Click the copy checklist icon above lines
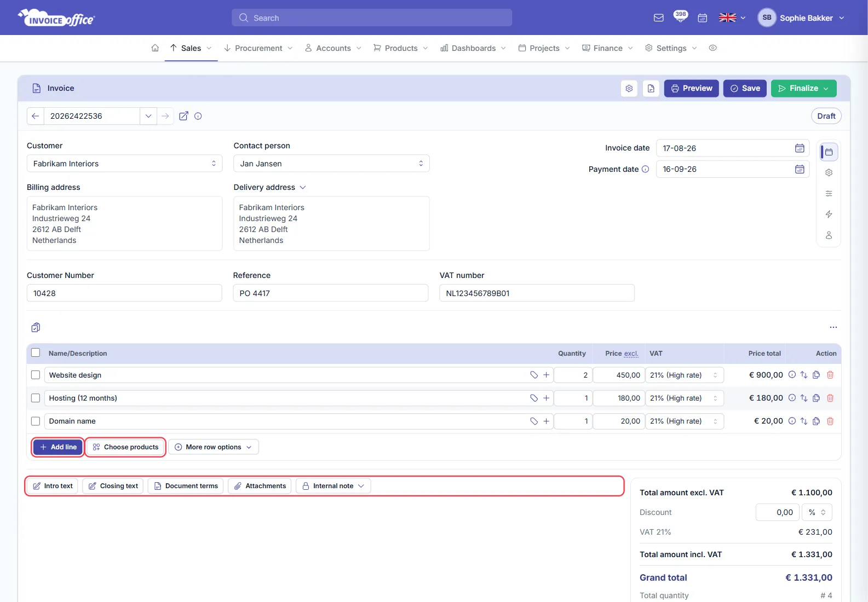Screen dimensions: 868x602 coord(36,327)
